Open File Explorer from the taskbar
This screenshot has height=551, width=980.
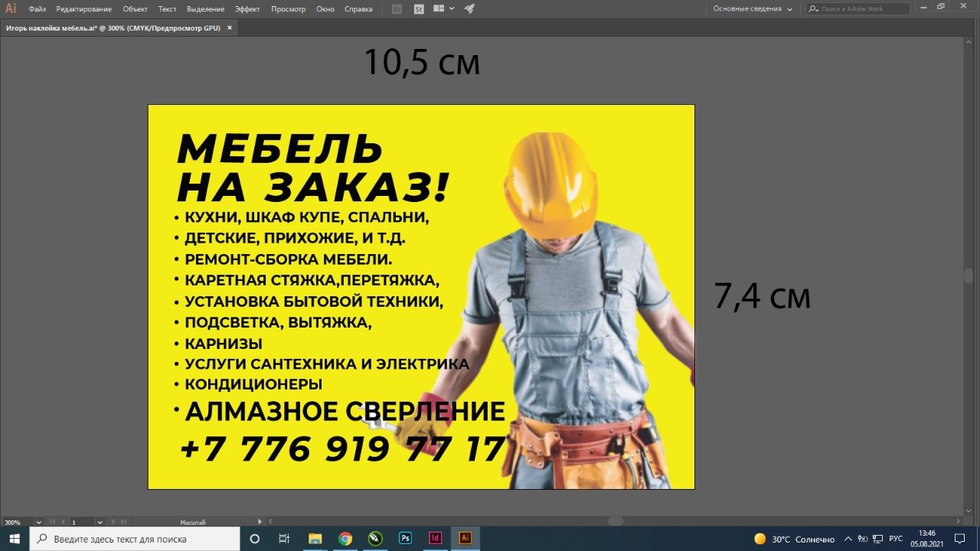click(x=315, y=539)
